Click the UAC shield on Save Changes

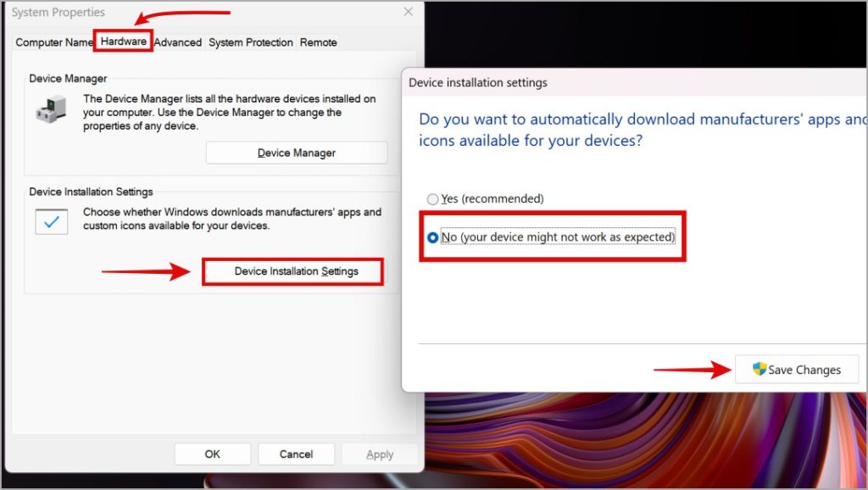coord(759,370)
